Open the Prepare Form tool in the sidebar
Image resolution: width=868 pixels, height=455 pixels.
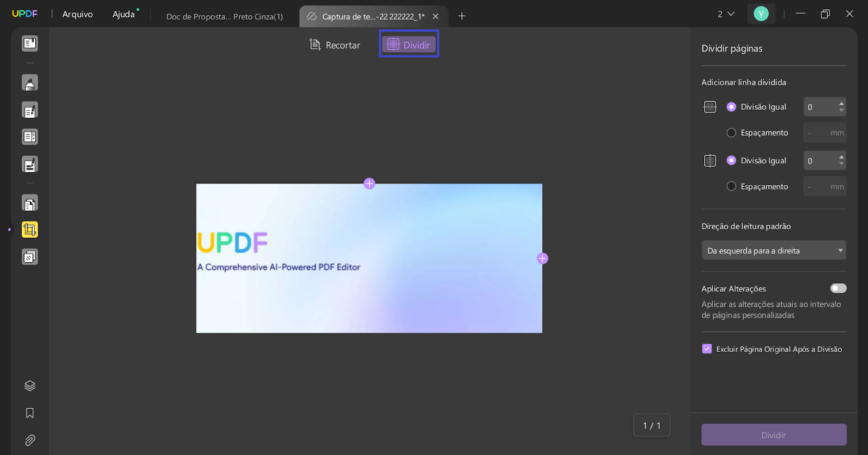click(x=30, y=137)
